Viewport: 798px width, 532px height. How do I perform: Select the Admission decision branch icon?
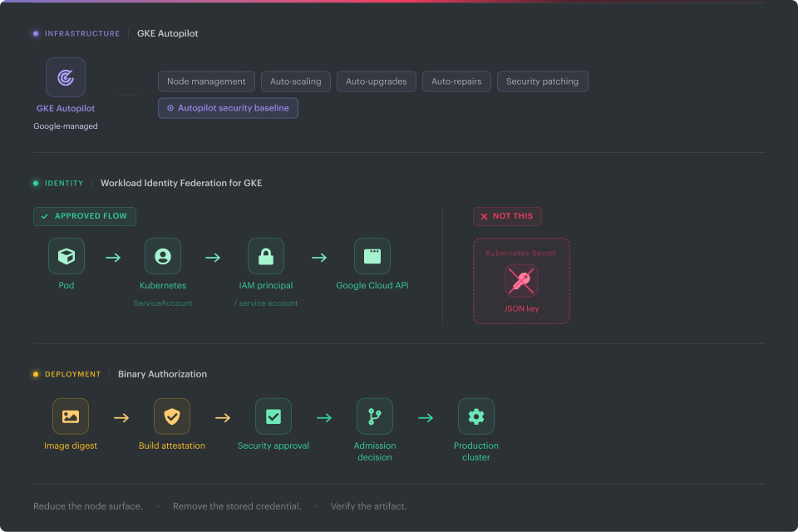tap(375, 416)
